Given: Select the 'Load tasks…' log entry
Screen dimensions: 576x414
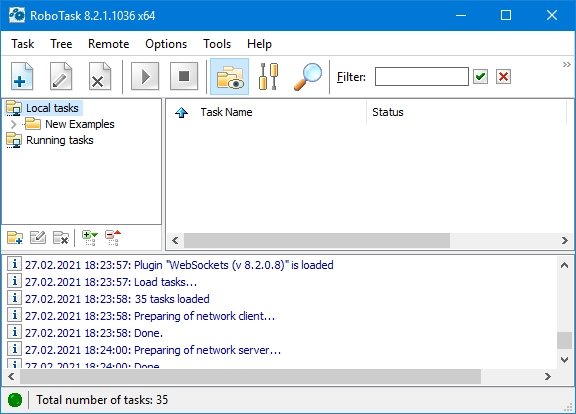Looking at the screenshot, I should point(111,282).
